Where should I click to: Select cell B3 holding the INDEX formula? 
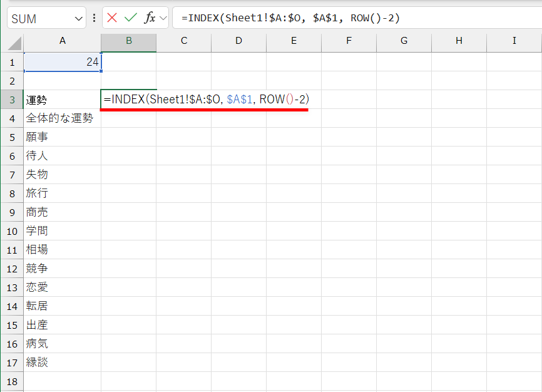tap(128, 99)
